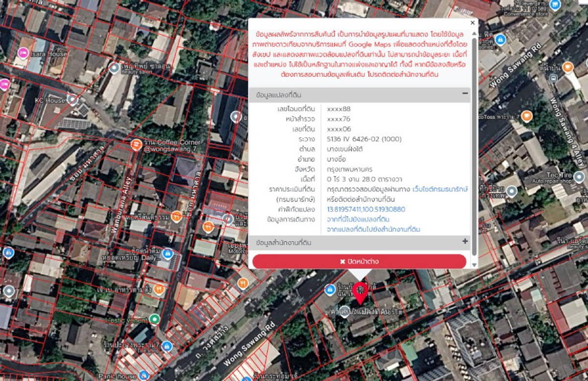Select the red land parcel location pin

(x=360, y=292)
